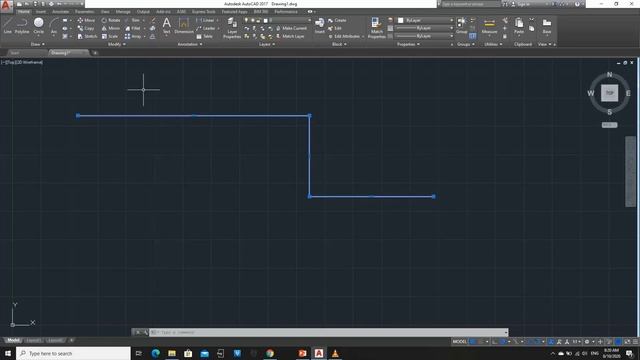Open the object color ByLayer dropdown
Viewport: 640px width, 360px height.
(425, 20)
